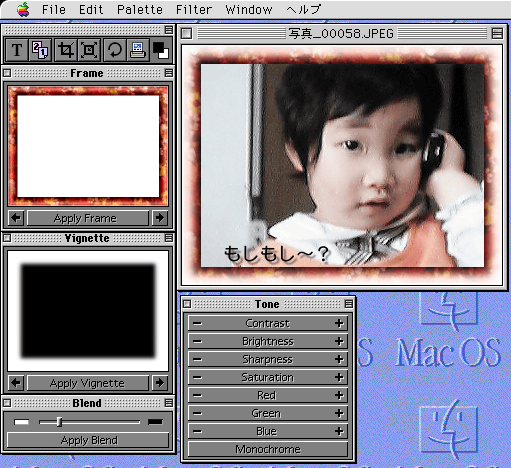The image size is (511, 468).
Task: Click the Monochrome button
Action: click(268, 449)
